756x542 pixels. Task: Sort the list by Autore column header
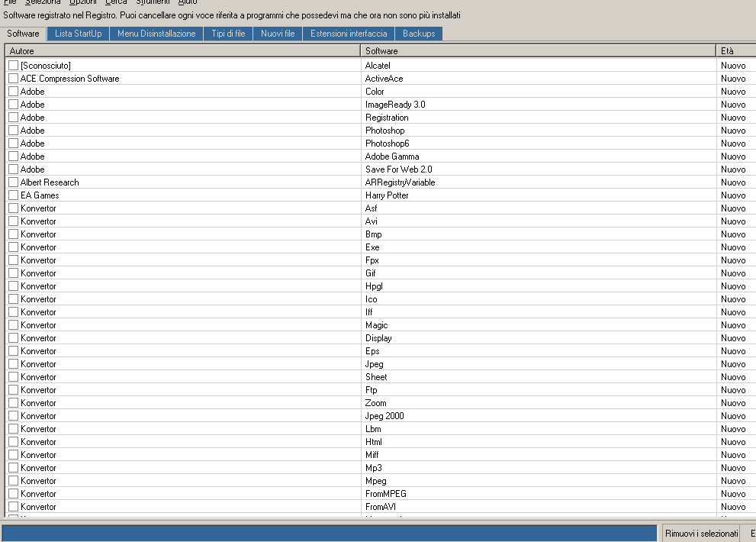[x=182, y=51]
